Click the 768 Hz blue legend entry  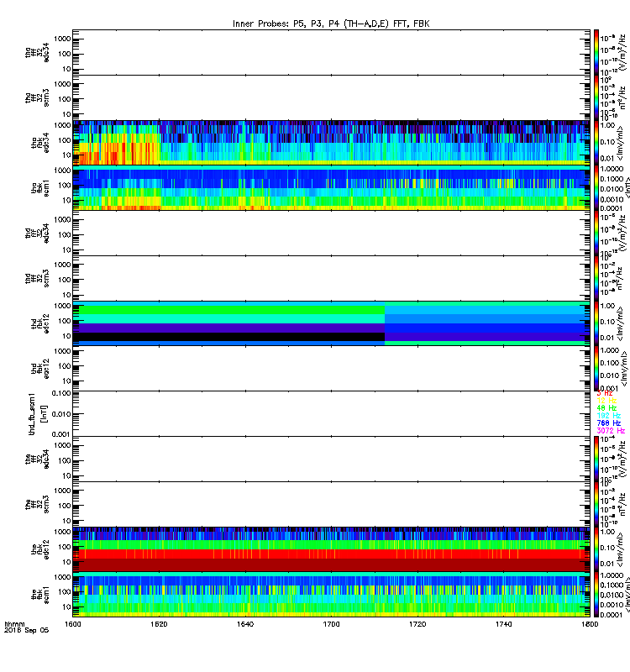tap(608, 423)
